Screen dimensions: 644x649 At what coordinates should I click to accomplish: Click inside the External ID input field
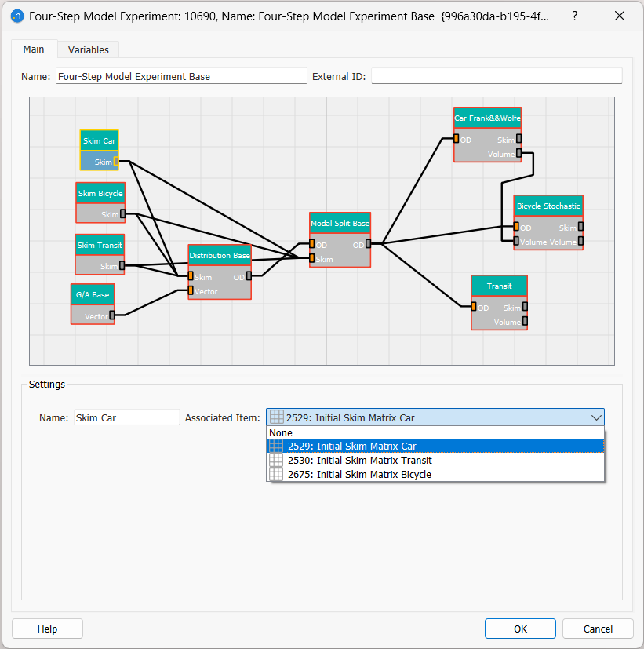[496, 75]
